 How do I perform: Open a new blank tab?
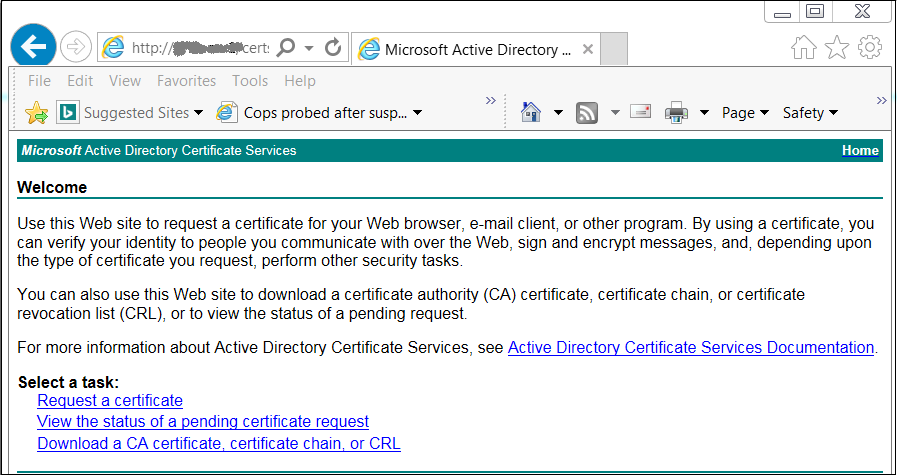click(614, 49)
